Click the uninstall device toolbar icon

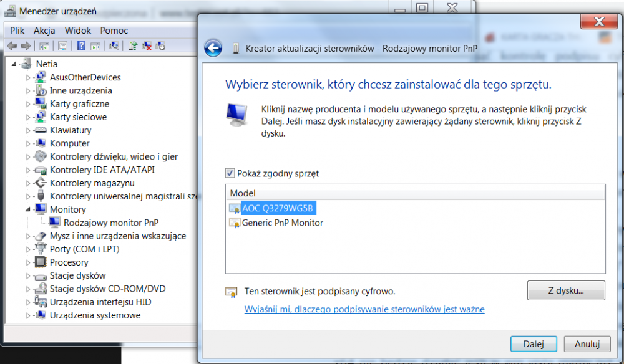click(x=147, y=45)
